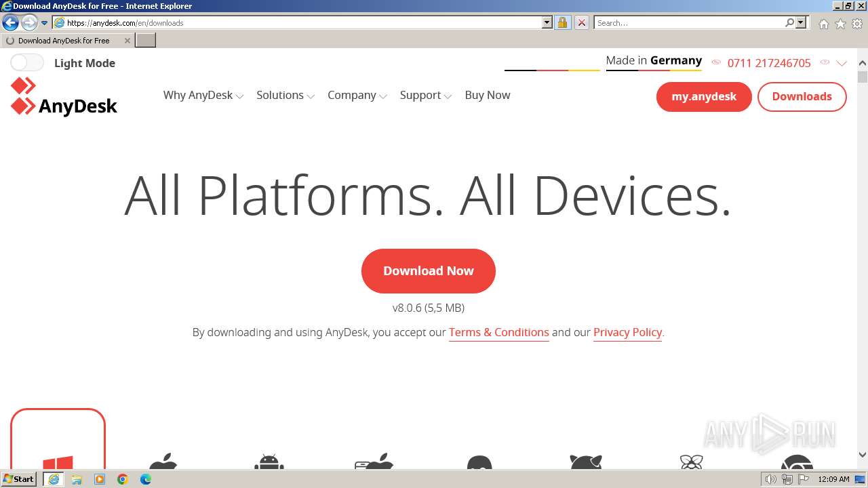
Task: Expand the chevron next to phone number
Action: click(842, 63)
